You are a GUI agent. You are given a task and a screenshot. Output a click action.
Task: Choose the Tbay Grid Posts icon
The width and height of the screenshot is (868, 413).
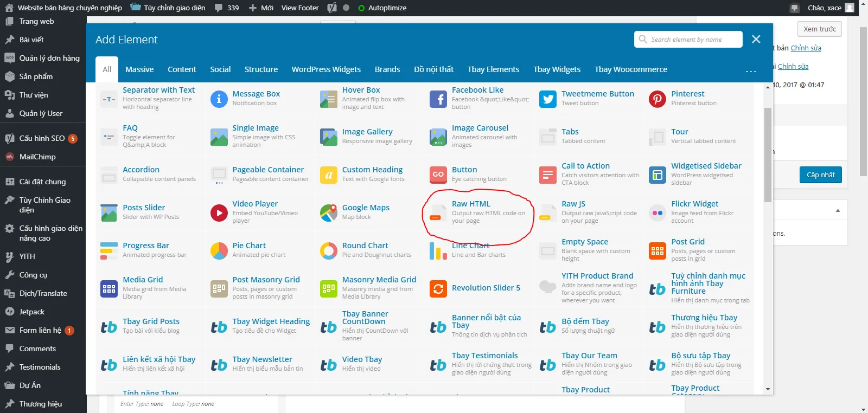point(109,327)
